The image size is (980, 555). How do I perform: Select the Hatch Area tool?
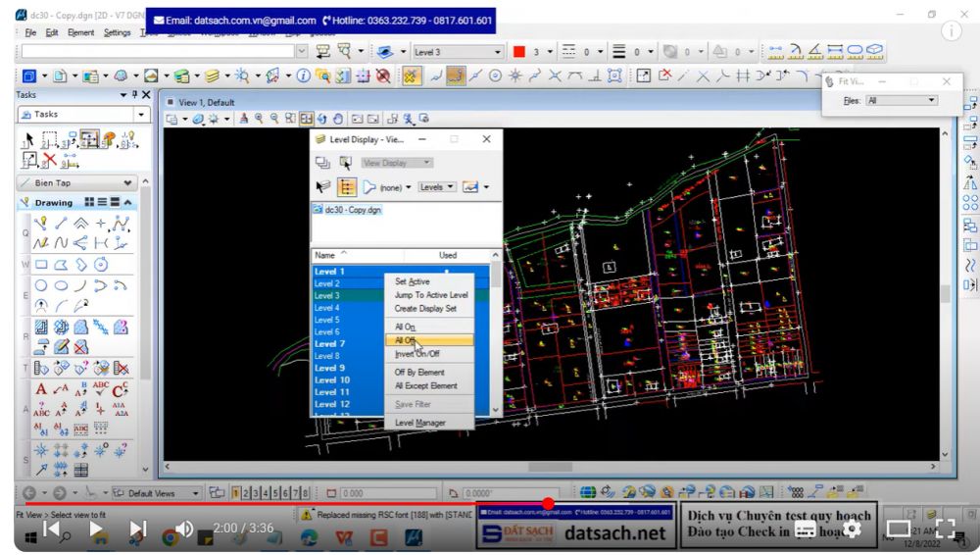click(41, 327)
